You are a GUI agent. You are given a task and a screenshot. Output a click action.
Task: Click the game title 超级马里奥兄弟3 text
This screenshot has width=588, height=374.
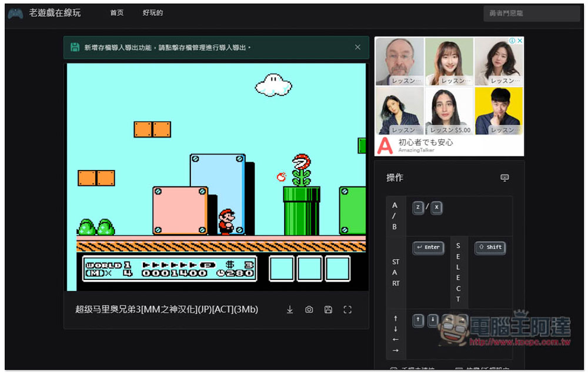166,309
